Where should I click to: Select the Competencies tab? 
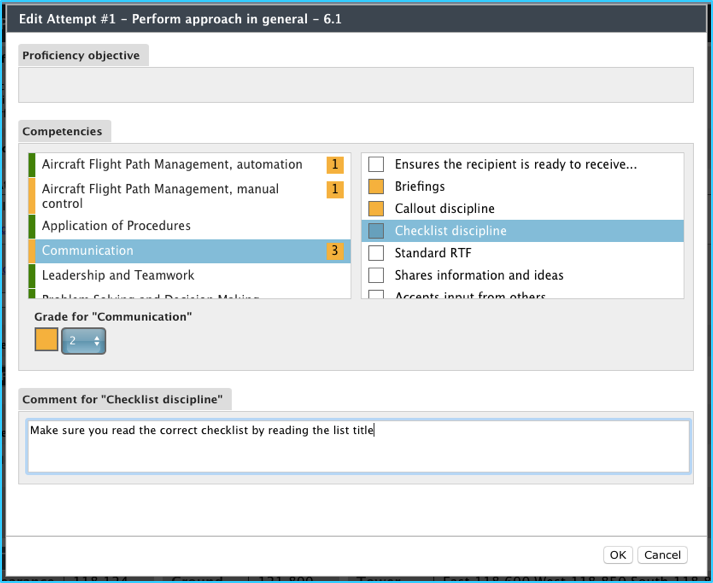65,131
